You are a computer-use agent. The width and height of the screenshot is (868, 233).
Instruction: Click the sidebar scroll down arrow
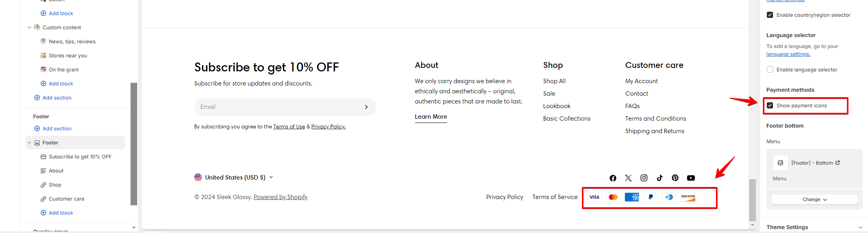pos(134,228)
